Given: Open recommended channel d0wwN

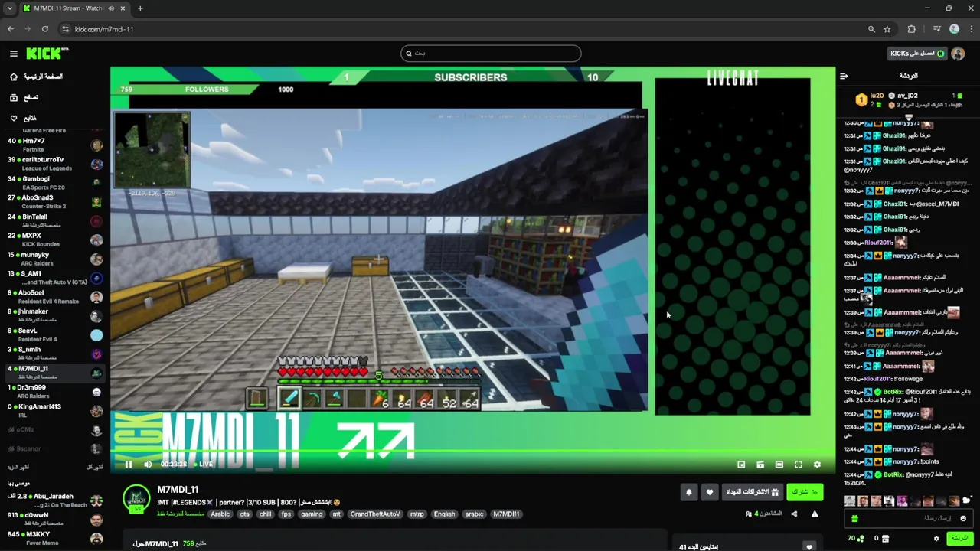Looking at the screenshot, I should click(54, 520).
